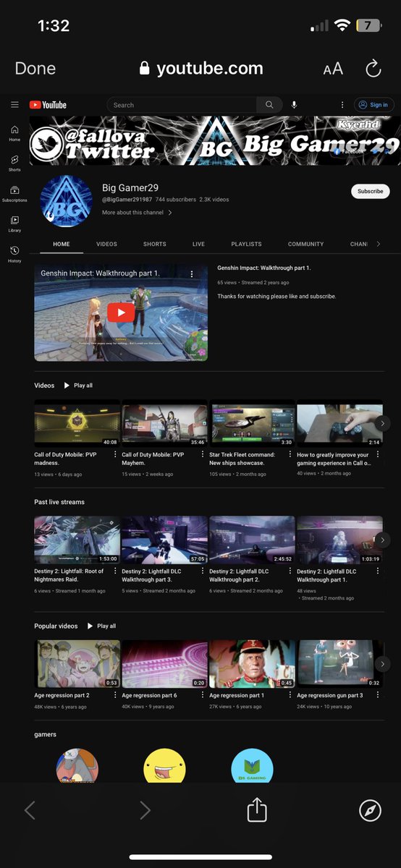Viewport: 401px width, 868px height.
Task: Click the search magnifier button
Action: pyautogui.click(x=269, y=105)
